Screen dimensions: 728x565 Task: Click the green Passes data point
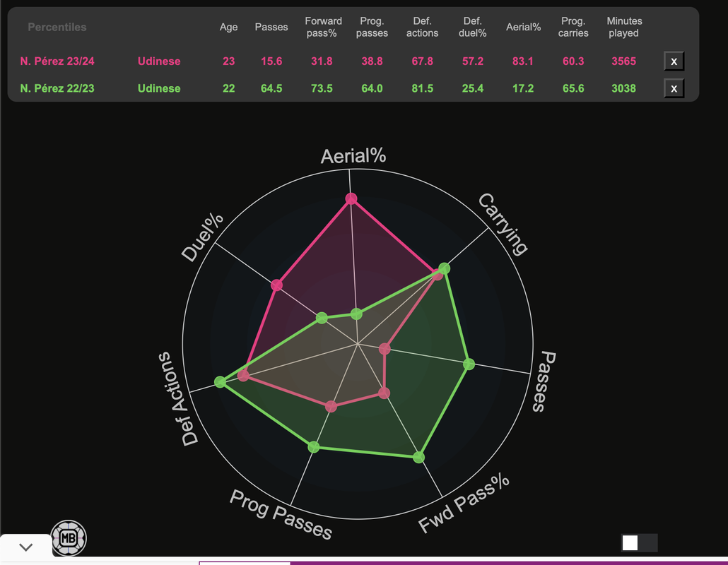point(469,364)
